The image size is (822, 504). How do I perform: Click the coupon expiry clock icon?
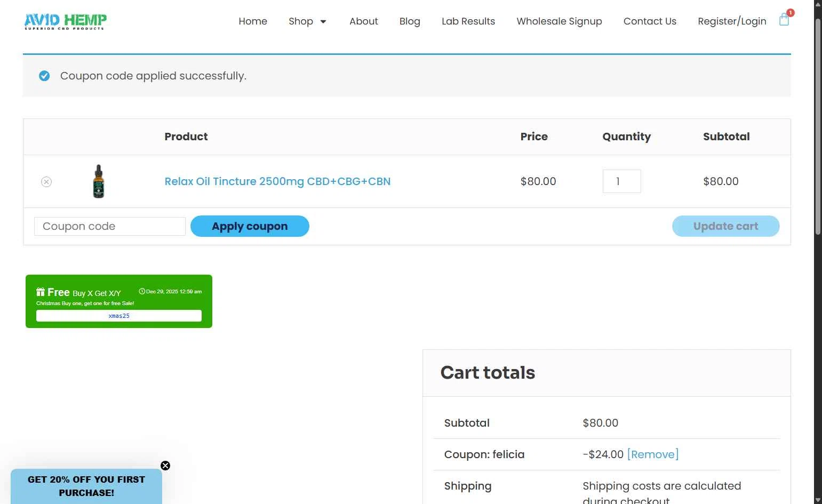[x=142, y=291]
